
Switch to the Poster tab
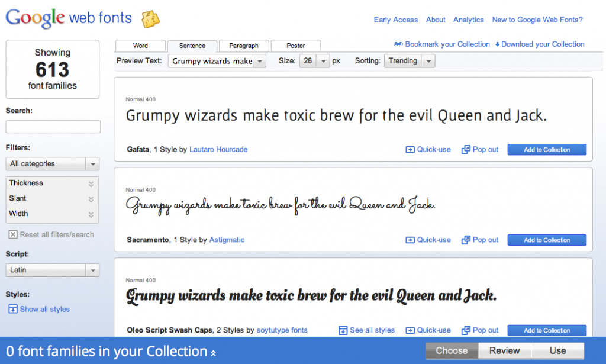(x=296, y=46)
